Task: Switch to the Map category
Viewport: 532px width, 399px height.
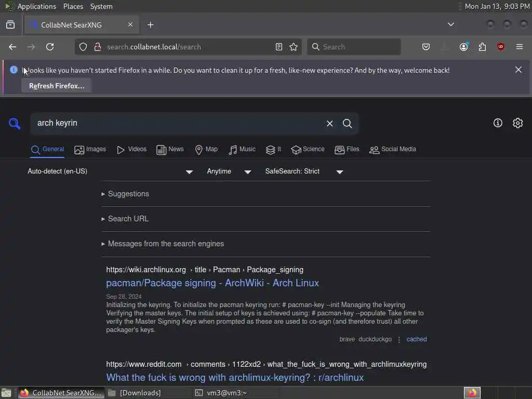Action: (206, 150)
